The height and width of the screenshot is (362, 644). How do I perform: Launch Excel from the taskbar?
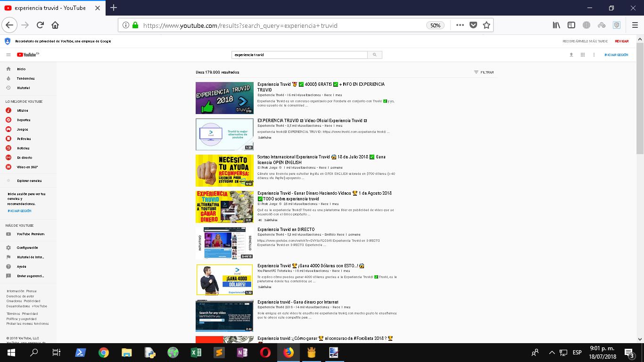pyautogui.click(x=196, y=353)
